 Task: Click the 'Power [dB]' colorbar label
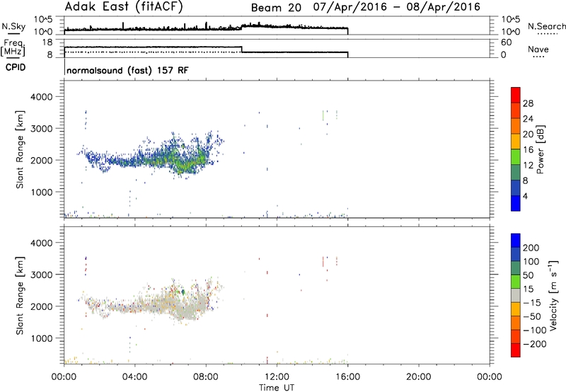(x=541, y=149)
